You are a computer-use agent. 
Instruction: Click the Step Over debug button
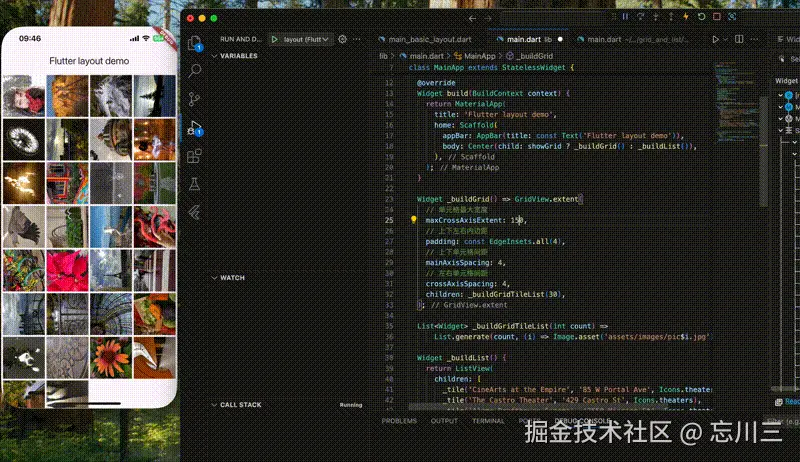coord(640,17)
